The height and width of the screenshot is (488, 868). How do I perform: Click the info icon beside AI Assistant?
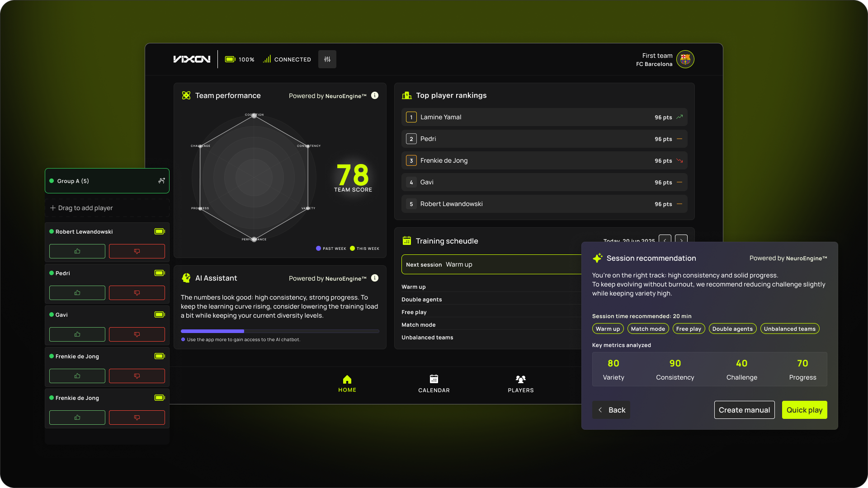[x=374, y=278]
